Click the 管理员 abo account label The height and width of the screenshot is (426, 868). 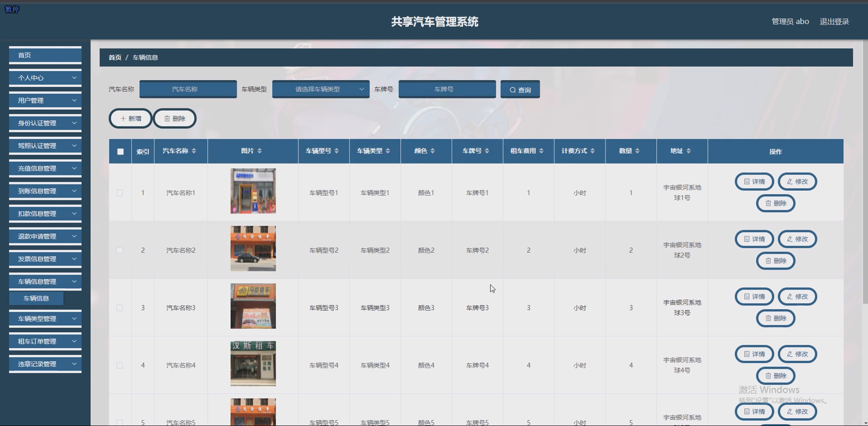coord(790,21)
